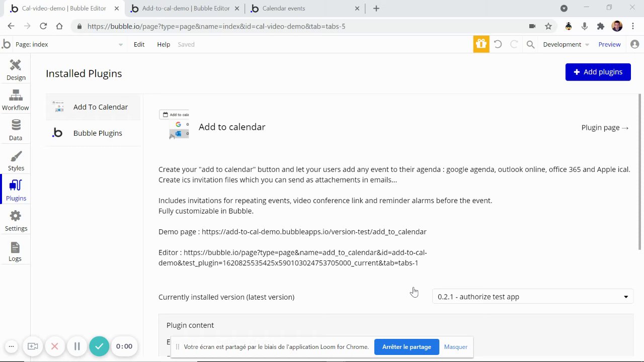Pause the Loom recording

pos(77,346)
